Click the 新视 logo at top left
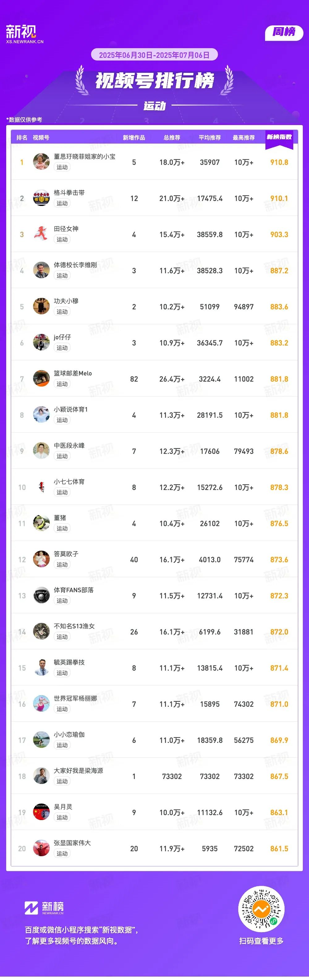The image size is (309, 980). 24,34
